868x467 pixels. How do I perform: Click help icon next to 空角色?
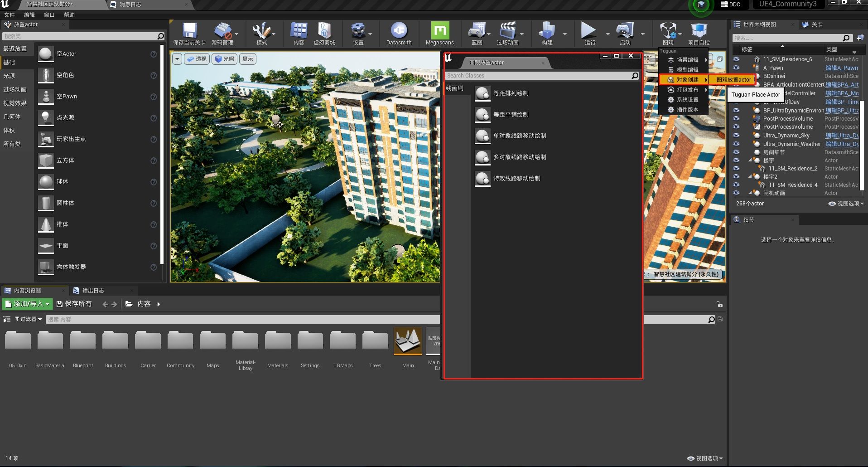coord(154,75)
